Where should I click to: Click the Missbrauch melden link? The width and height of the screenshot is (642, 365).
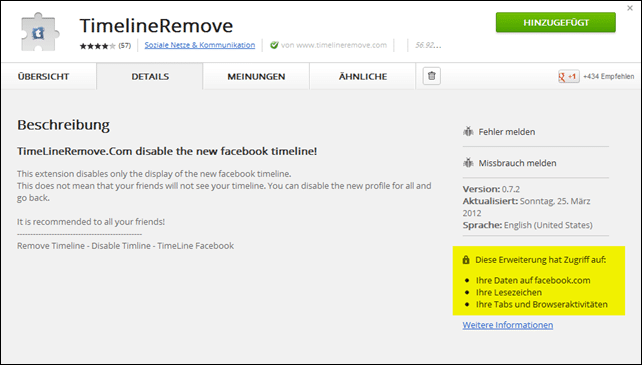point(517,163)
